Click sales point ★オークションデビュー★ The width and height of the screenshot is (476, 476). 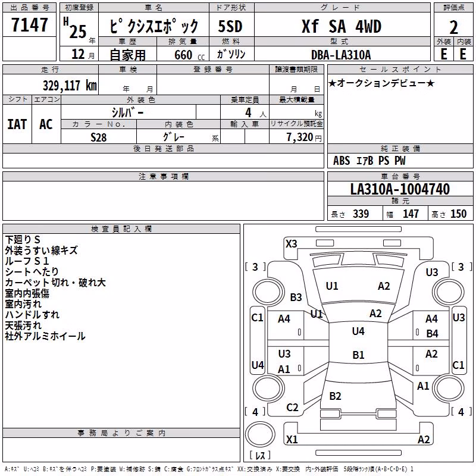(381, 83)
